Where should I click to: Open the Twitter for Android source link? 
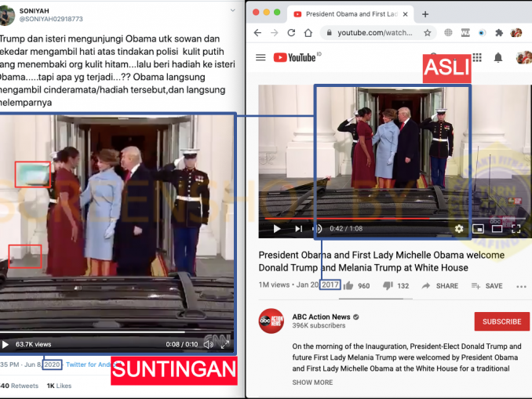(92, 365)
